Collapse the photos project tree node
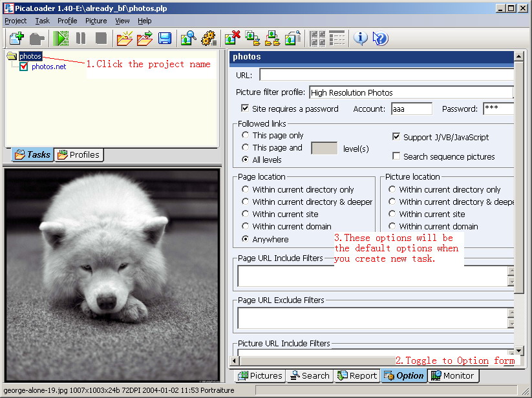The width and height of the screenshot is (532, 398). pyautogui.click(x=12, y=56)
